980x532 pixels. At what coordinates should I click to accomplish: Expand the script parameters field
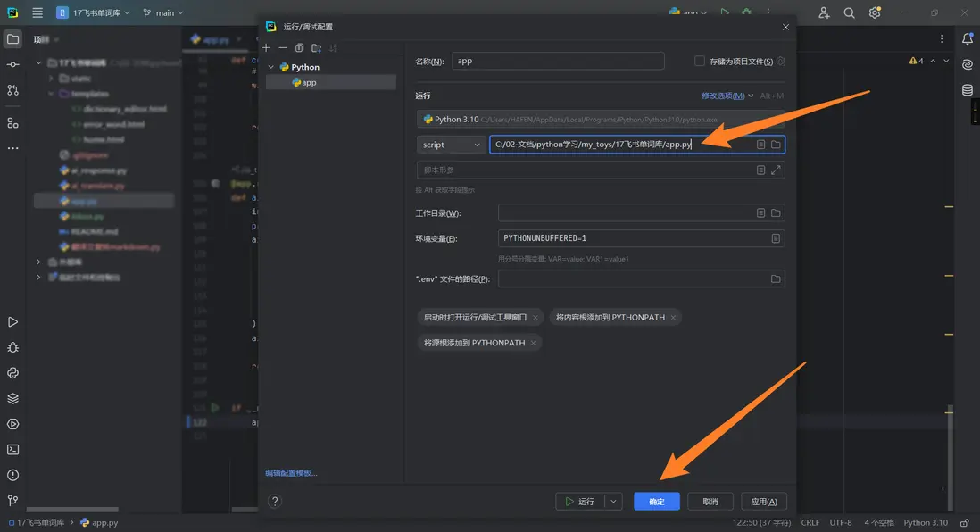tap(776, 170)
